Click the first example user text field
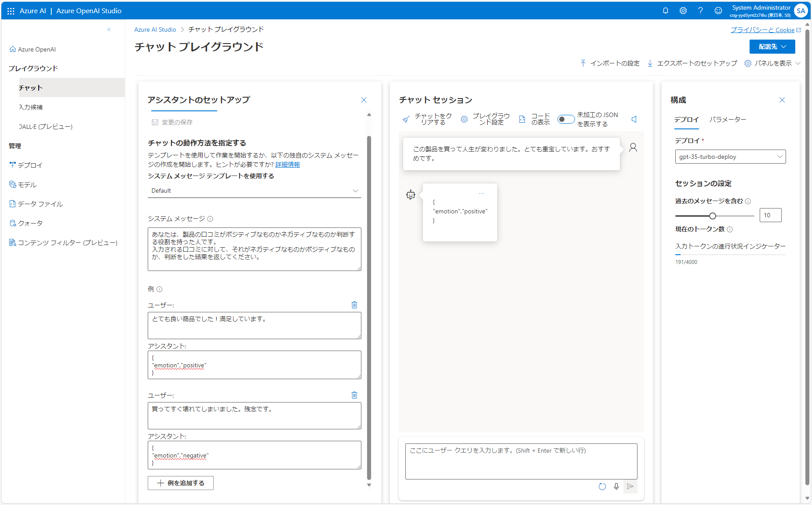This screenshot has width=812, height=505. tap(255, 326)
